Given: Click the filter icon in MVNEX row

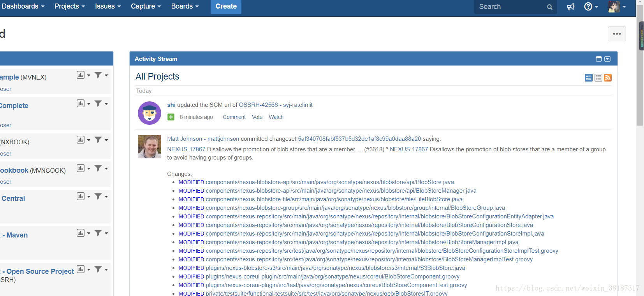Looking at the screenshot, I should pyautogui.click(x=98, y=75).
